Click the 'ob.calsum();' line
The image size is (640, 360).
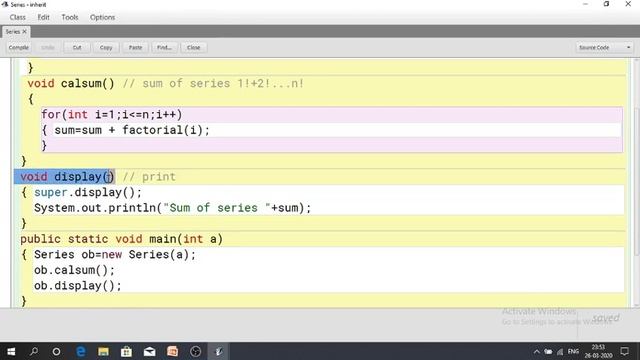point(74,270)
